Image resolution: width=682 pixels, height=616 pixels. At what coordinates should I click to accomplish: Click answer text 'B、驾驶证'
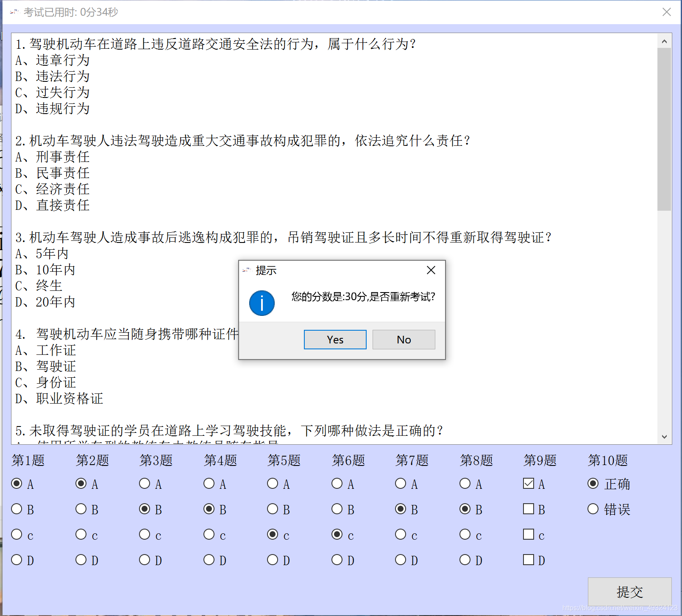click(x=46, y=366)
